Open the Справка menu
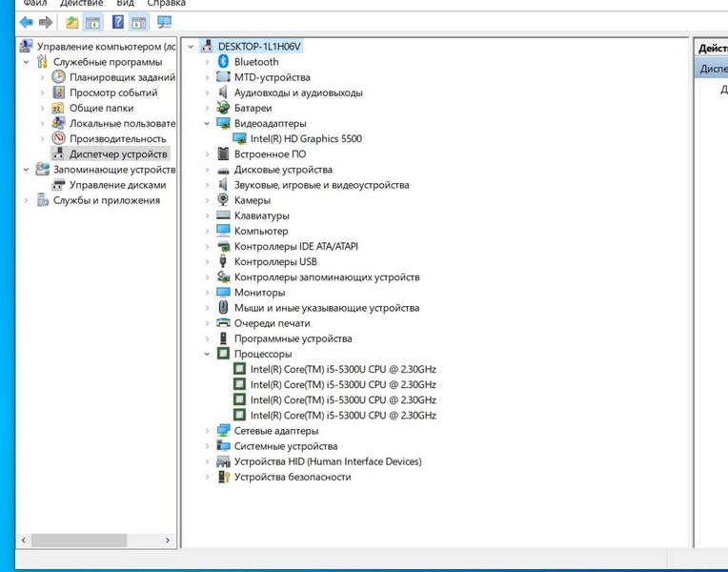The image size is (728, 572). click(x=166, y=4)
